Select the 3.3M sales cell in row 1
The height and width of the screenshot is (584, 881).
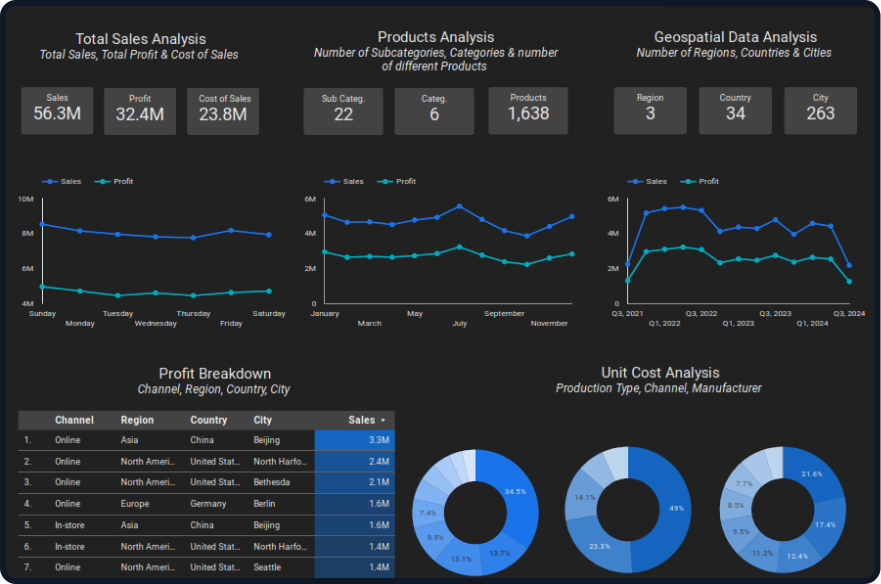coord(354,440)
